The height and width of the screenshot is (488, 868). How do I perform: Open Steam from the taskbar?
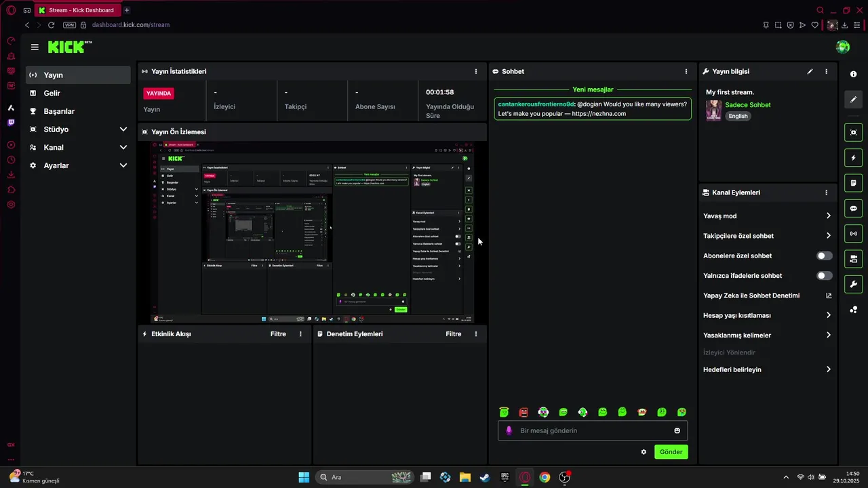point(485,477)
